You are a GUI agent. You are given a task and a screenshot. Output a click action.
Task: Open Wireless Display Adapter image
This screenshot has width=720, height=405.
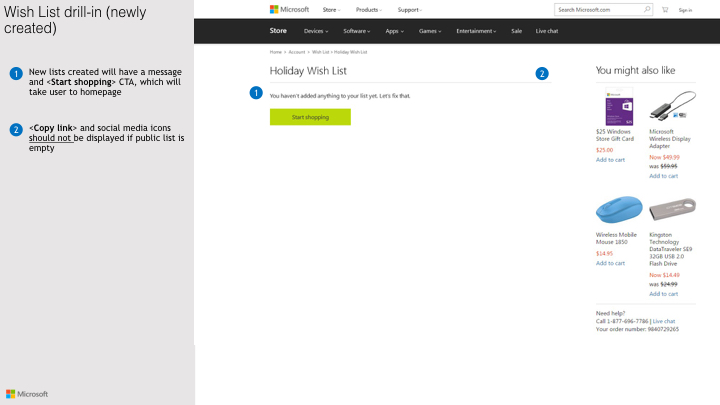672,106
